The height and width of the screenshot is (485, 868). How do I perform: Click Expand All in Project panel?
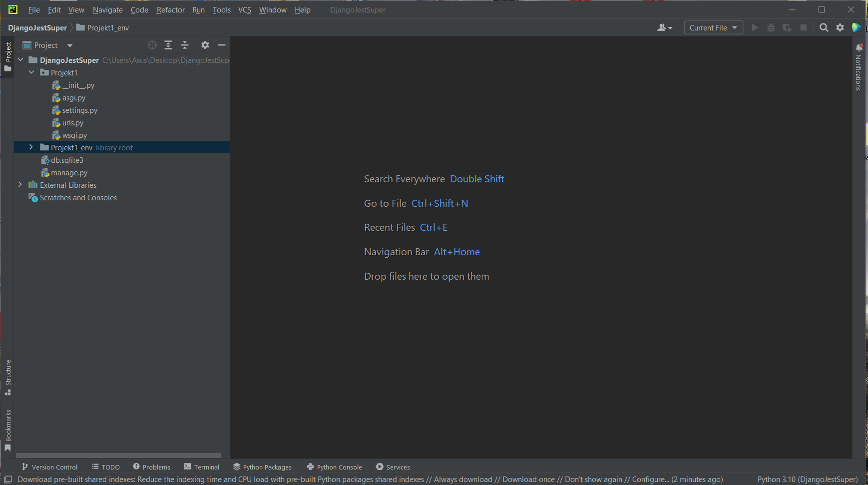point(168,45)
